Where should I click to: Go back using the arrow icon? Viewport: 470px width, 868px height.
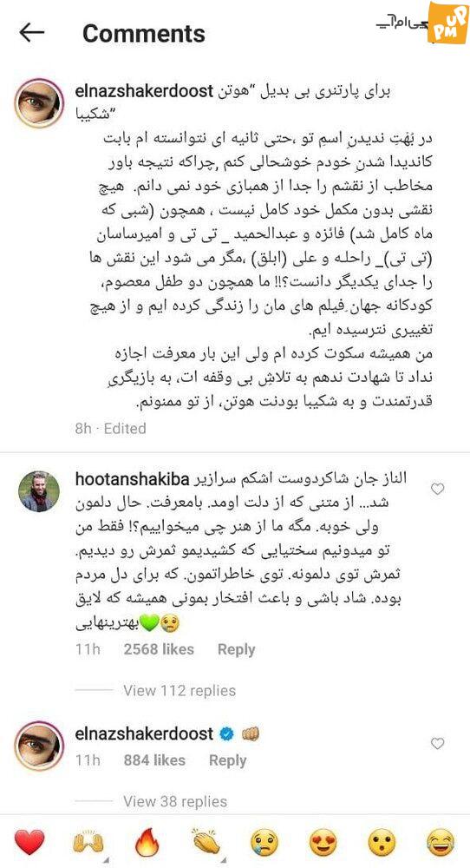[31, 33]
